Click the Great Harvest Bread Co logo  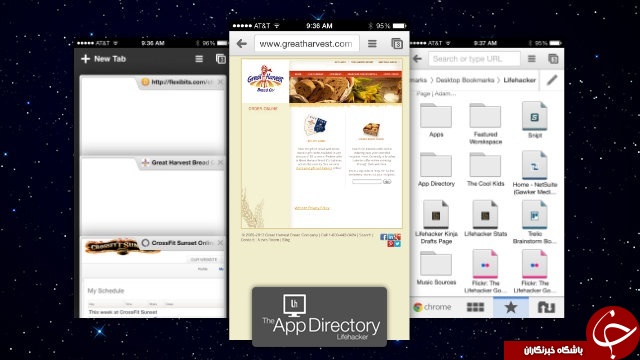[265, 79]
